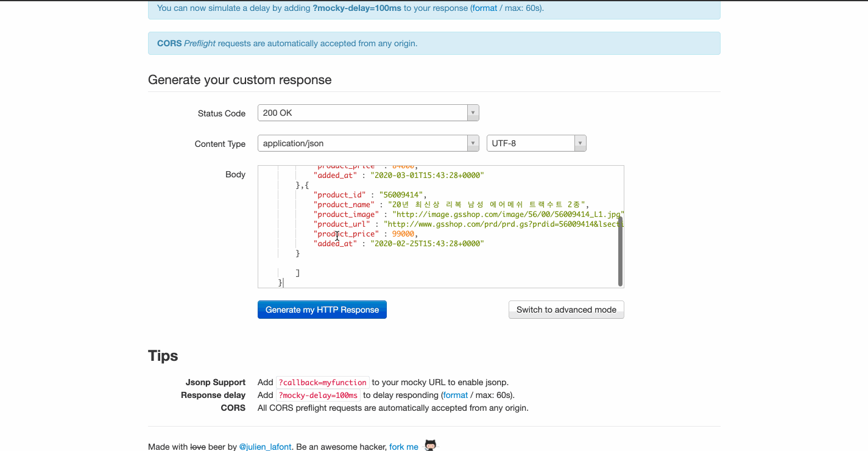
Task: Click the CORS Preflight info banner
Action: pos(434,43)
